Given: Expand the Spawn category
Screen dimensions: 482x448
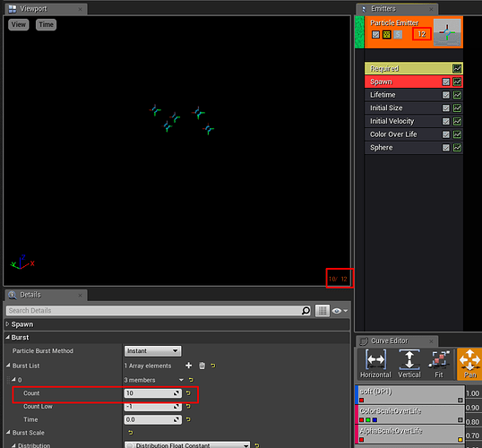Looking at the screenshot, I should 8,324.
